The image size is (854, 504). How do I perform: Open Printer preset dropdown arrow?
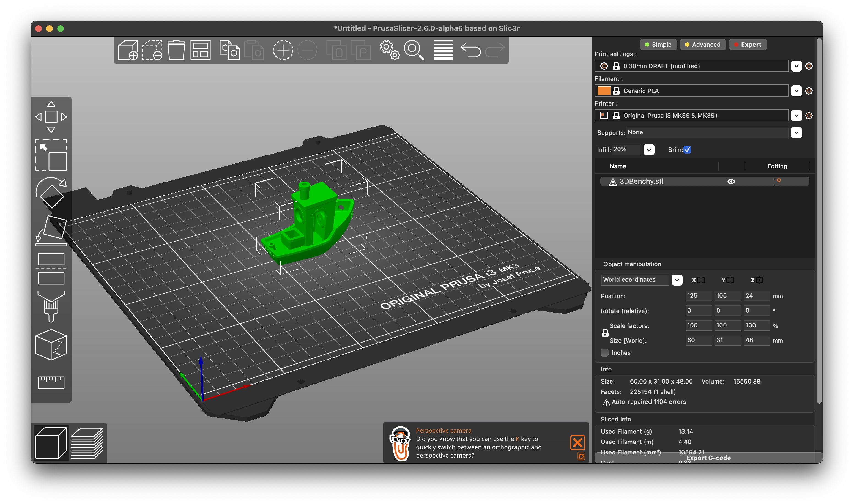coord(796,116)
